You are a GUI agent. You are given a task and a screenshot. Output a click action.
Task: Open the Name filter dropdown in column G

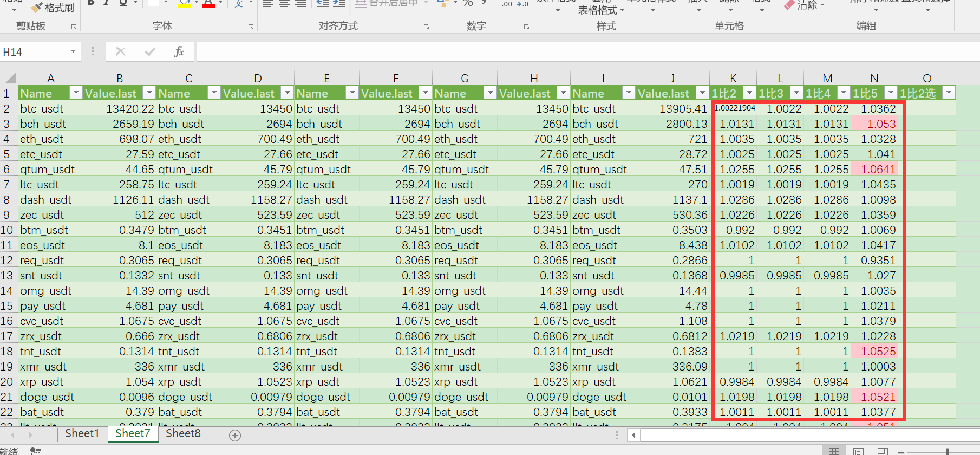(491, 93)
